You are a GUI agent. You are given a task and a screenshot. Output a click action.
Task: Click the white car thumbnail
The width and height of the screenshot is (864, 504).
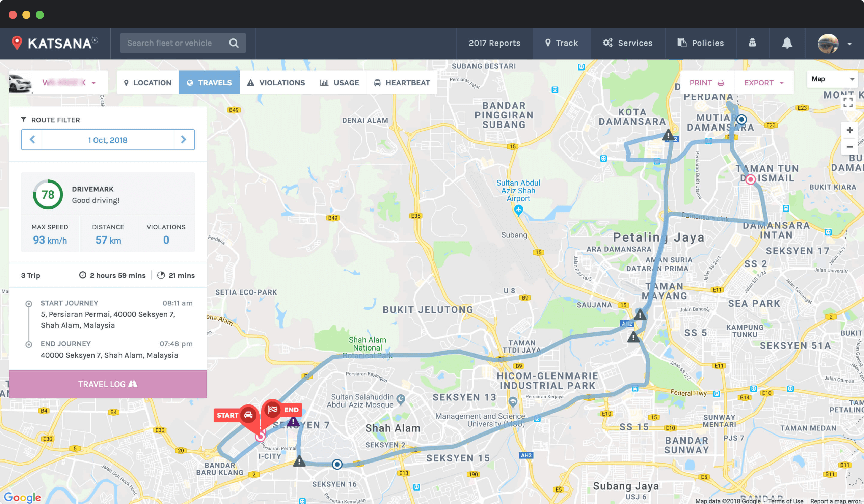pos(20,83)
